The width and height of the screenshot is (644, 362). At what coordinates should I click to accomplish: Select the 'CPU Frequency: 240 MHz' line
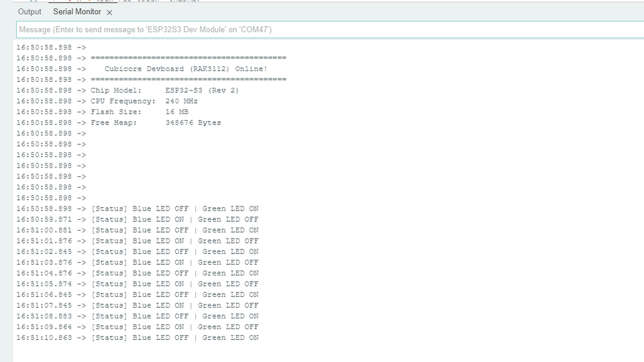[x=107, y=101]
